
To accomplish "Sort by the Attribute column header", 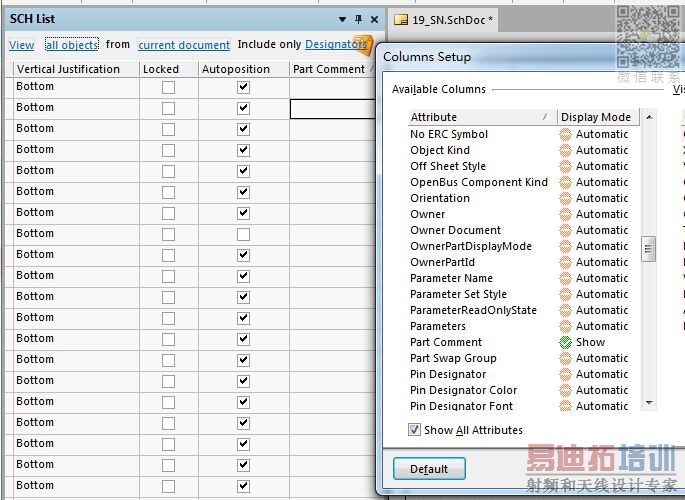I will point(482,117).
